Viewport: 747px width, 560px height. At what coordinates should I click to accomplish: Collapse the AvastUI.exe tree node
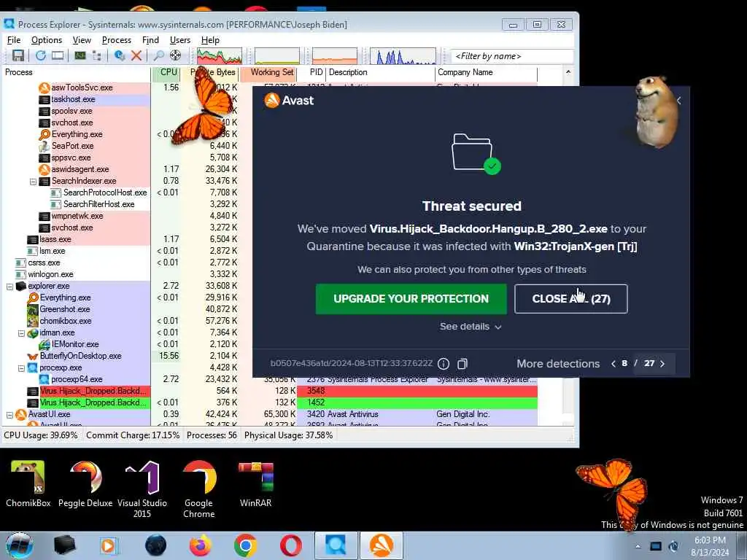[9, 415]
